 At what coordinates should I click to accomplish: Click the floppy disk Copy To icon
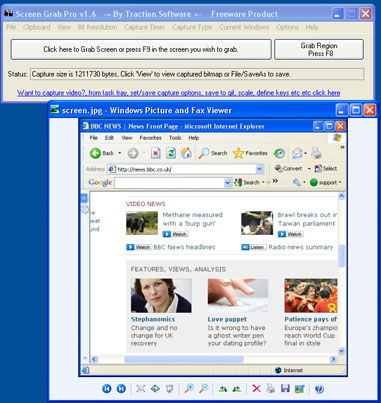point(285,389)
